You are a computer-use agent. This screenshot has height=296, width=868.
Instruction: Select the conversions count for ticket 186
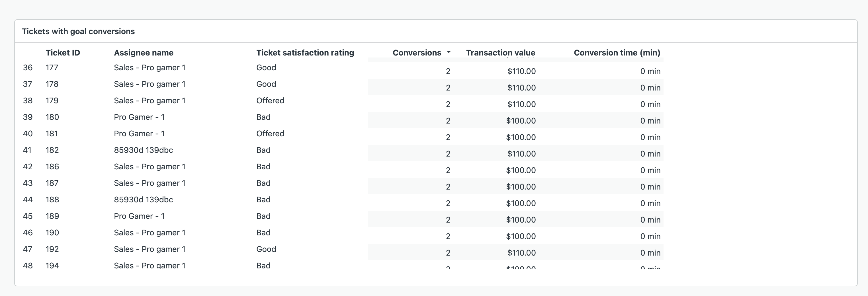(x=448, y=170)
